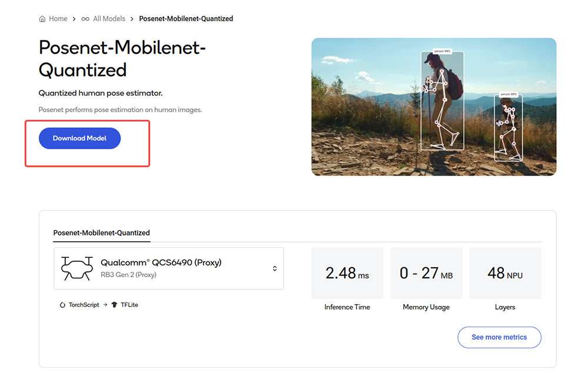Click the 48 NPU Layers card

pos(505,273)
